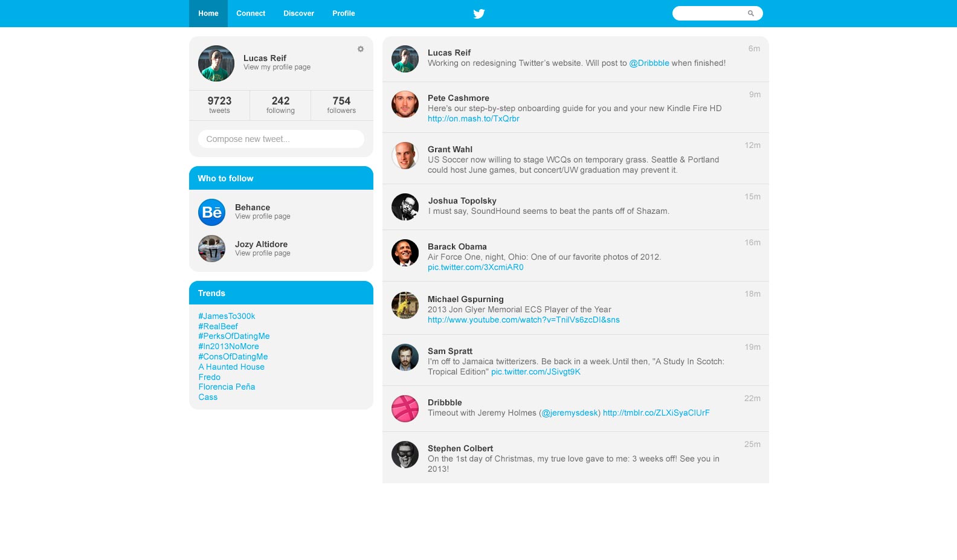957x560 pixels.
Task: Click Lucas Reif's large sidebar avatar
Action: (x=216, y=63)
